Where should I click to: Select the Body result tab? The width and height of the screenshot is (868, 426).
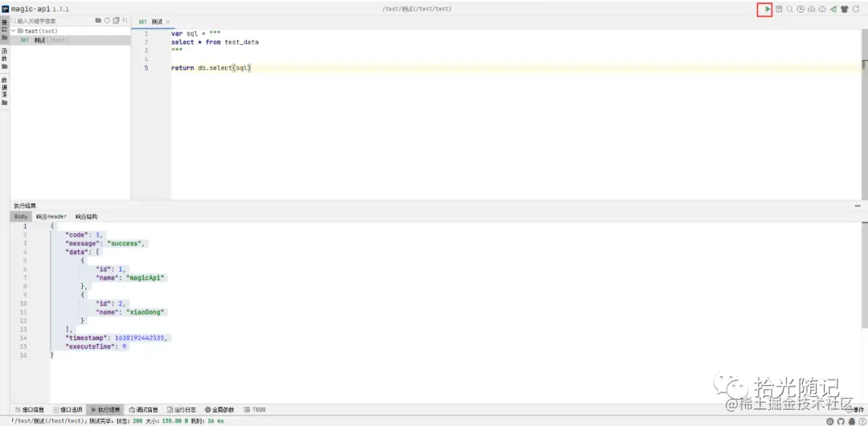click(21, 216)
